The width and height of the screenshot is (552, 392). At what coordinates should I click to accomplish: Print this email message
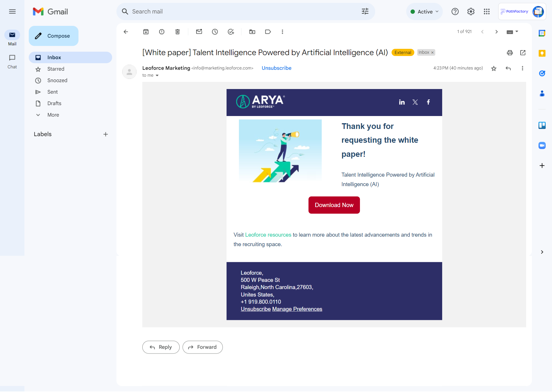510,53
